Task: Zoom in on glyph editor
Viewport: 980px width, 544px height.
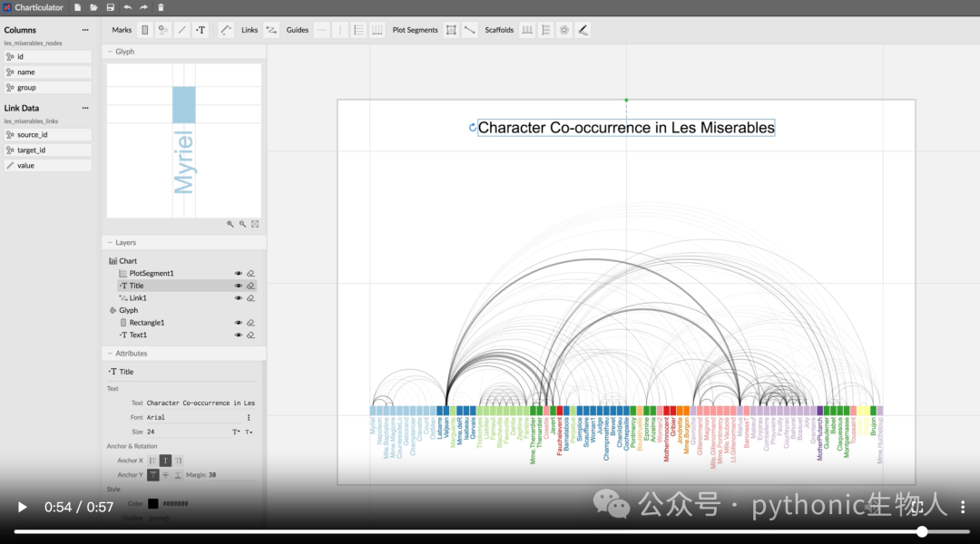Action: (230, 224)
